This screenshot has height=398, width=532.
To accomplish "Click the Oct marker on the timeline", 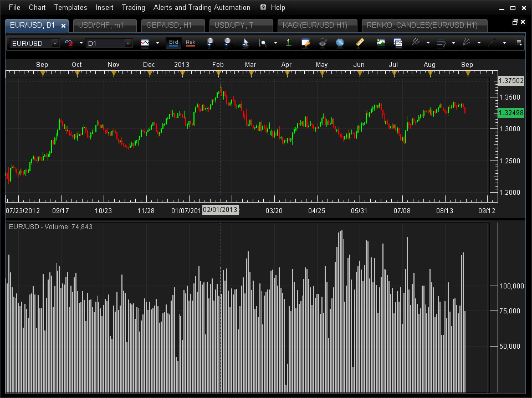I will point(77,74).
